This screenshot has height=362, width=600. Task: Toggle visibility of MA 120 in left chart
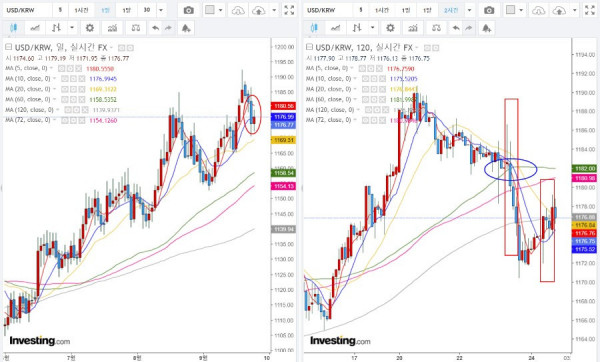click(x=68, y=110)
